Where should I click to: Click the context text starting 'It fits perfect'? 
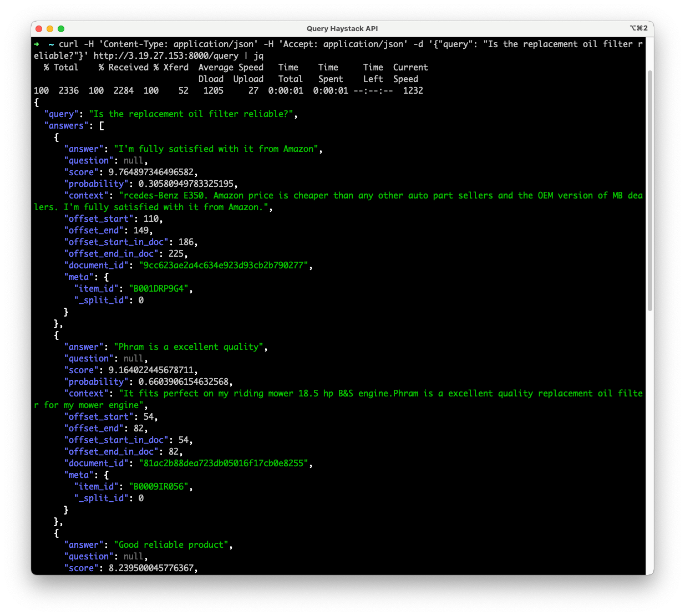point(338,399)
